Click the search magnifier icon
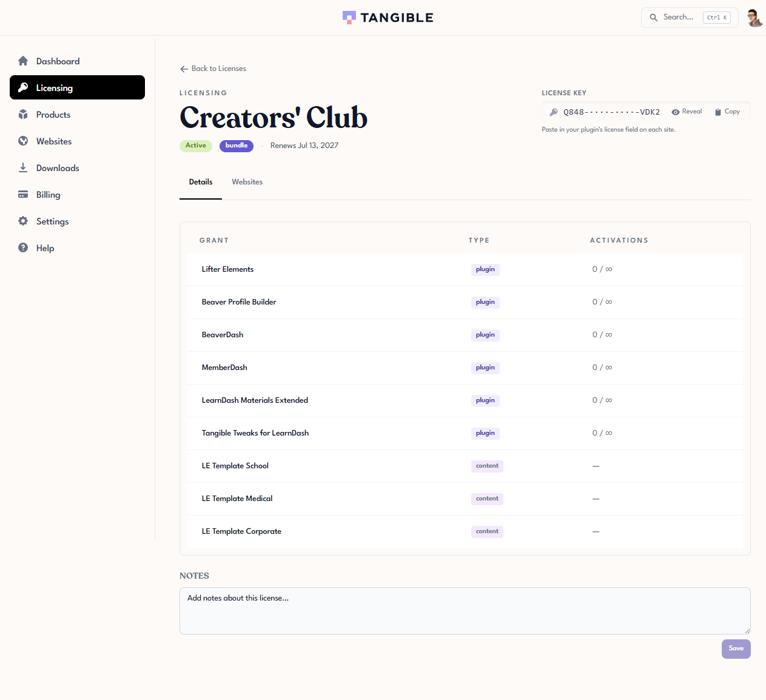 coord(653,18)
